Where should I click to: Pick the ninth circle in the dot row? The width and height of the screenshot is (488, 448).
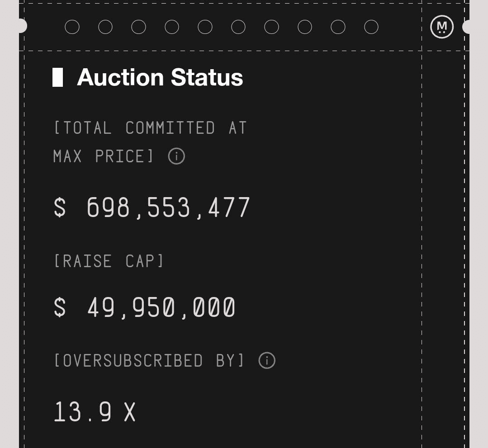pyautogui.click(x=338, y=27)
